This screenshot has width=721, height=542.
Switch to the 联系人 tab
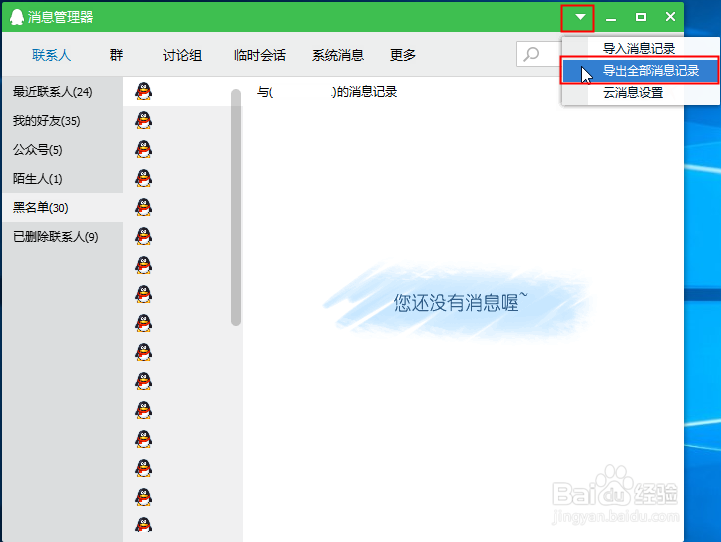tap(52, 55)
